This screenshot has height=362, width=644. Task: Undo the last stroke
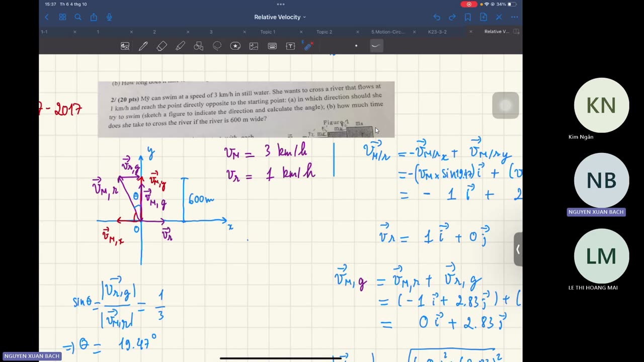(437, 17)
